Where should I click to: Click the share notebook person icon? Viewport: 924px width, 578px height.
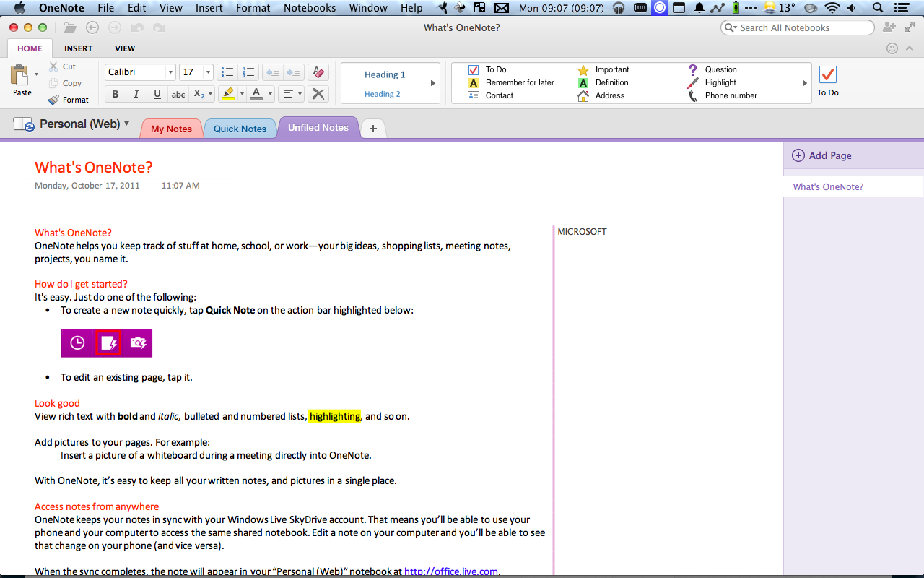tap(889, 27)
